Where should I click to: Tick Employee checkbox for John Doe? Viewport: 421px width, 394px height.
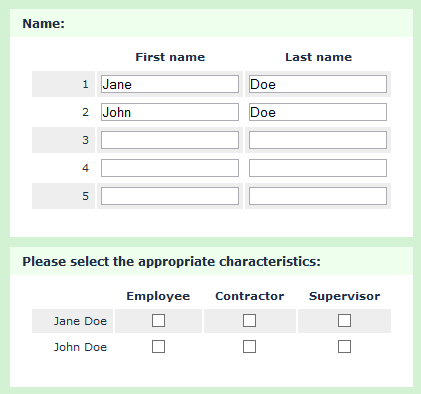coord(158,347)
